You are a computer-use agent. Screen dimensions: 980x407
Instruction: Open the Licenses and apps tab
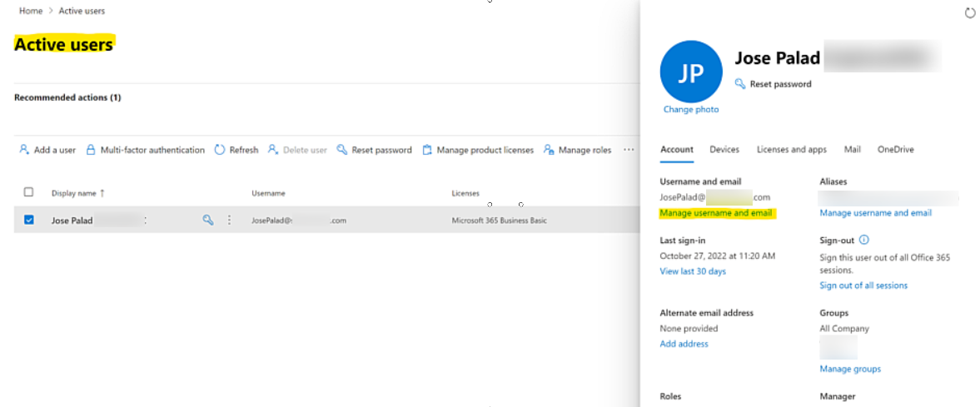point(791,150)
